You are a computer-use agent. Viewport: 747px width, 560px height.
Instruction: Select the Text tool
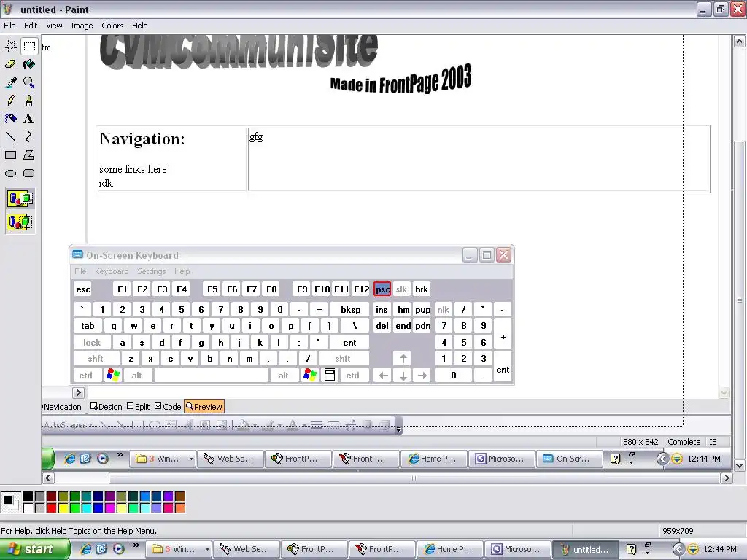(29, 119)
